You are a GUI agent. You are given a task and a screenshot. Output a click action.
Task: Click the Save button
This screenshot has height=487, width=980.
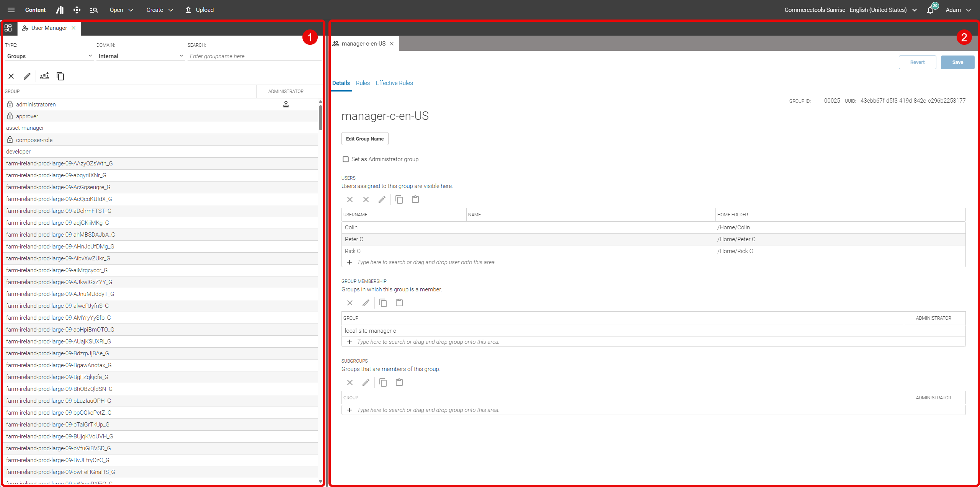957,62
